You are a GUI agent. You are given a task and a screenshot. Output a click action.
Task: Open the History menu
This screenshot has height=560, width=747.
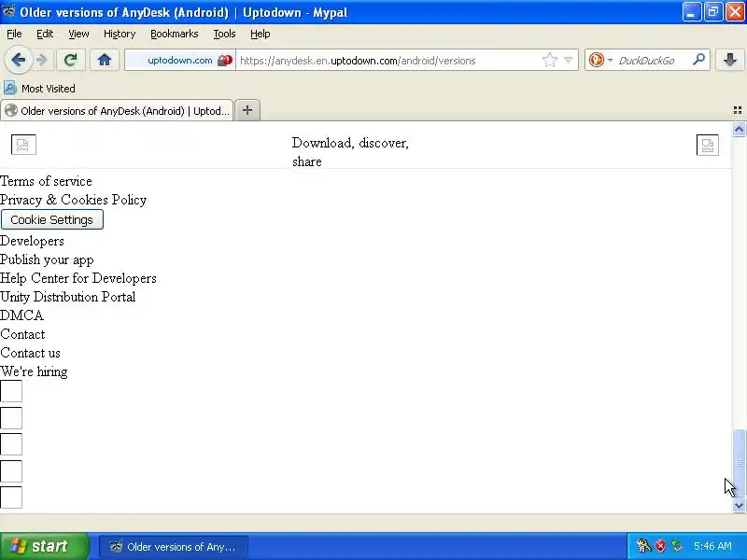tap(120, 34)
